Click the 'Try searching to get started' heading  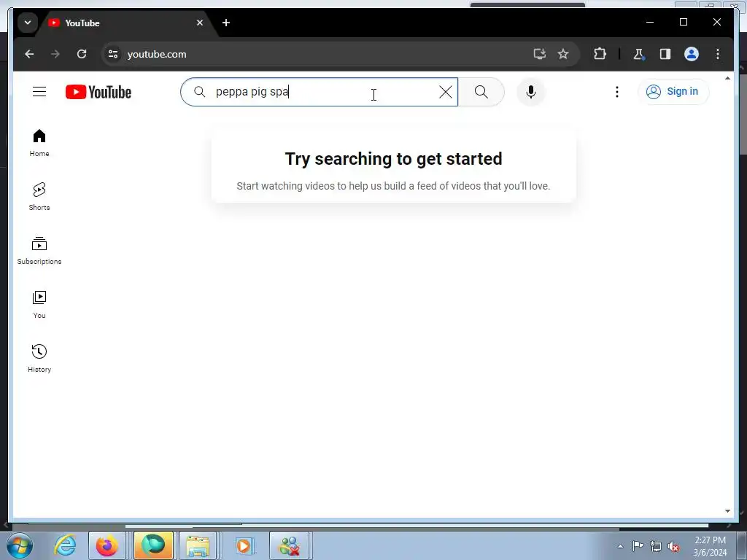click(393, 158)
